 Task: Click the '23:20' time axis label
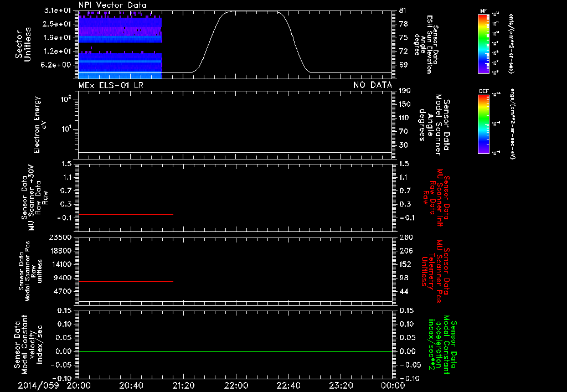(341, 385)
